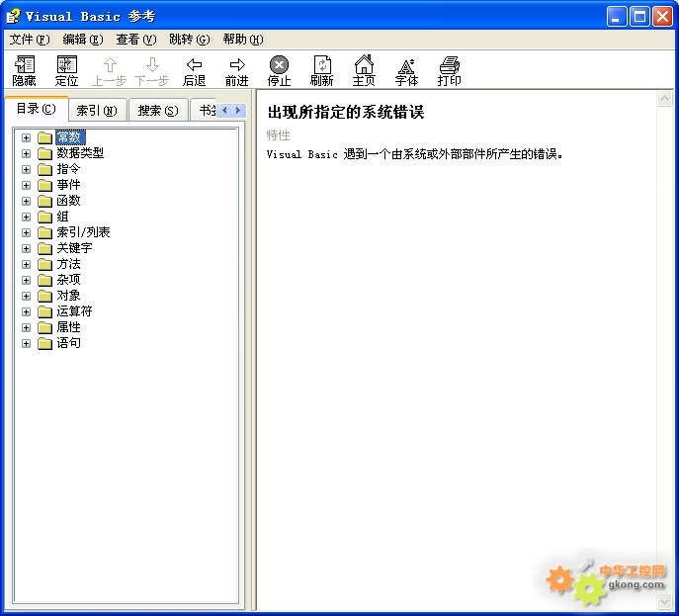This screenshot has width=679, height=616.
Task: Expand the 对象 tree node
Action: click(26, 296)
